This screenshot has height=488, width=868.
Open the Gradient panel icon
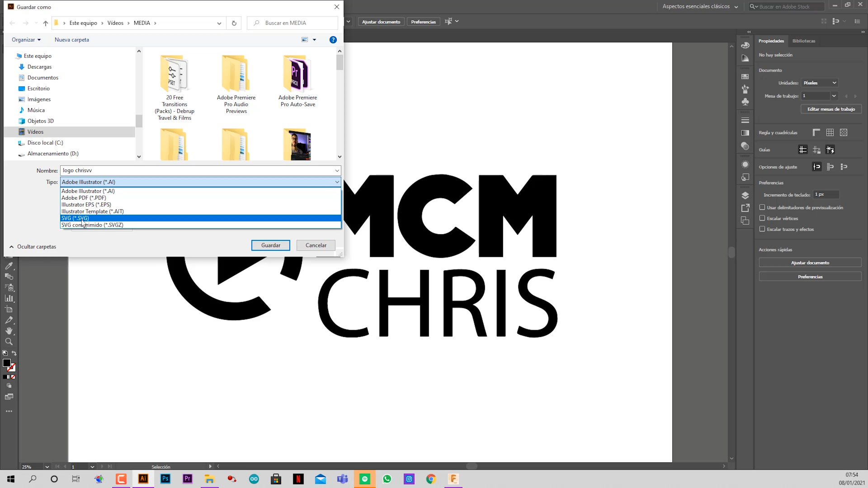coord(745,133)
